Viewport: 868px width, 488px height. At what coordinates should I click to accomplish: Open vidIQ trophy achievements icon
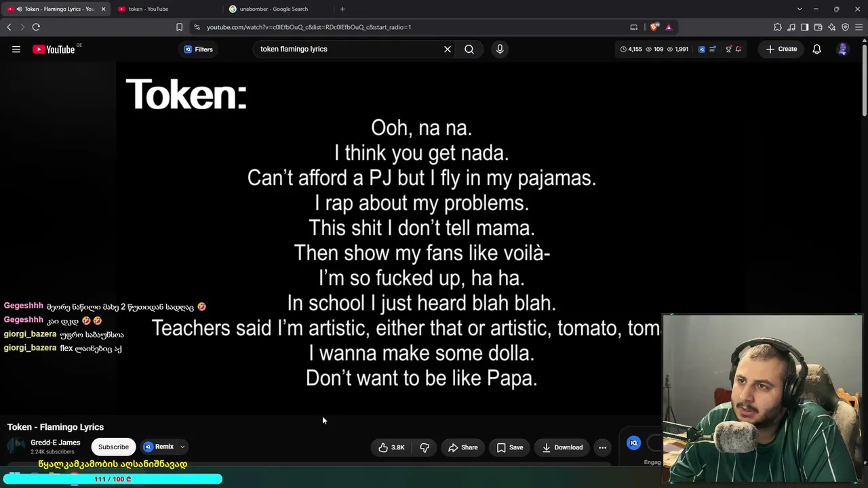pos(729,49)
